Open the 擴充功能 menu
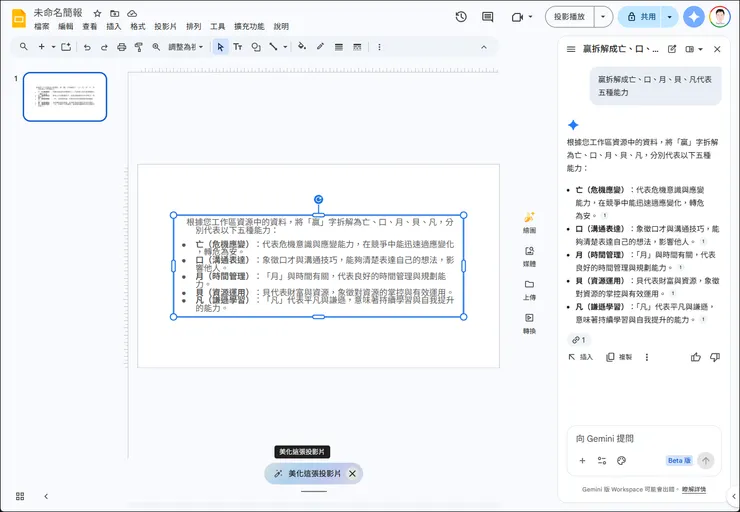This screenshot has width=740, height=512. (249, 27)
